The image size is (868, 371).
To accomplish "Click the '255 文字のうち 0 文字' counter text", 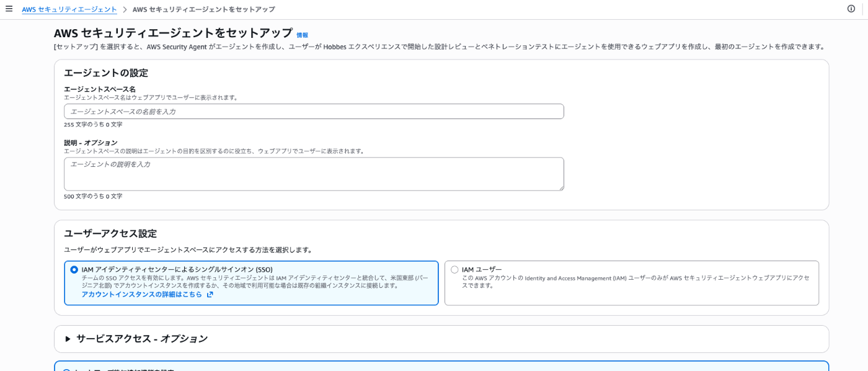I will (93, 125).
